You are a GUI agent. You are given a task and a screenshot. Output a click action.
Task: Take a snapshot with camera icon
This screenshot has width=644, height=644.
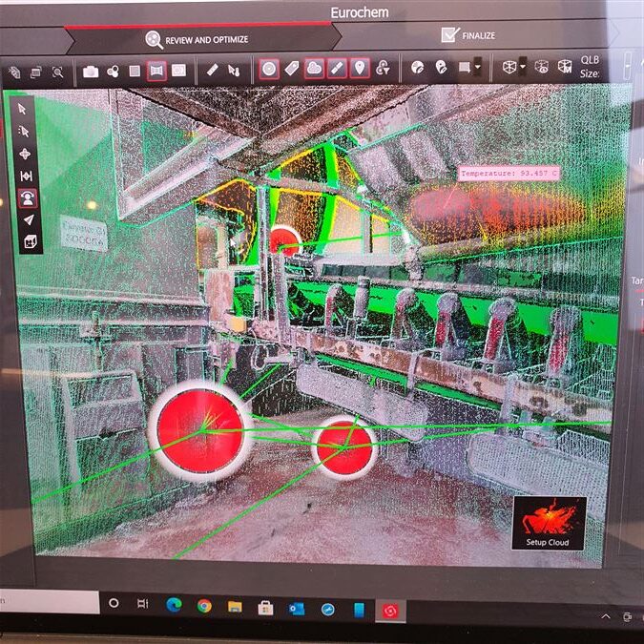91,72
